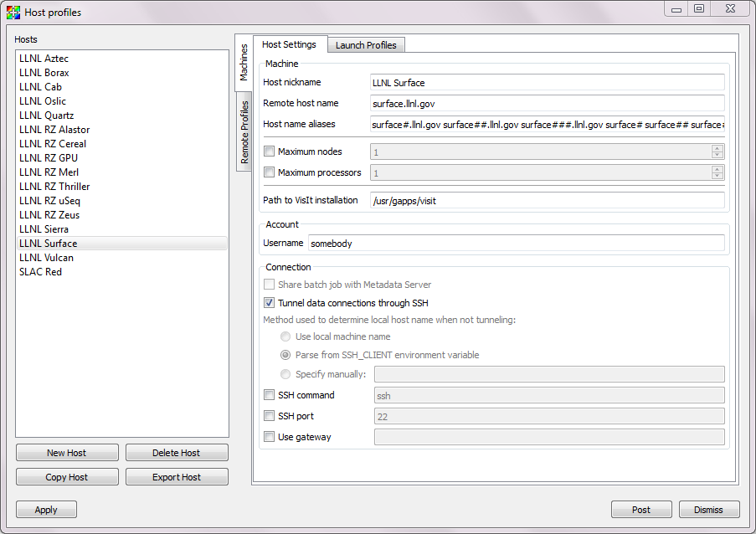Click the Specify manually text field
This screenshot has width=756, height=534.
(x=549, y=374)
